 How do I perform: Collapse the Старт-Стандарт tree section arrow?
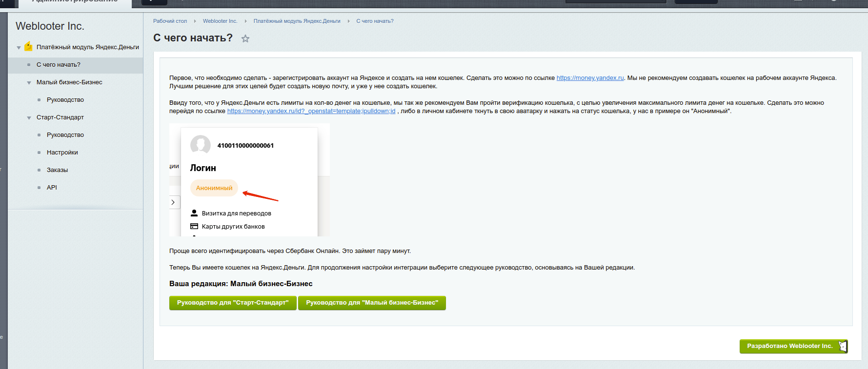(x=29, y=118)
